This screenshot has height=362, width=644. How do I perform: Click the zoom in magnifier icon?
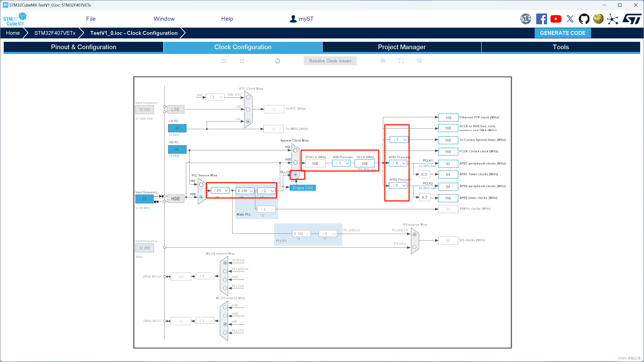click(x=383, y=61)
